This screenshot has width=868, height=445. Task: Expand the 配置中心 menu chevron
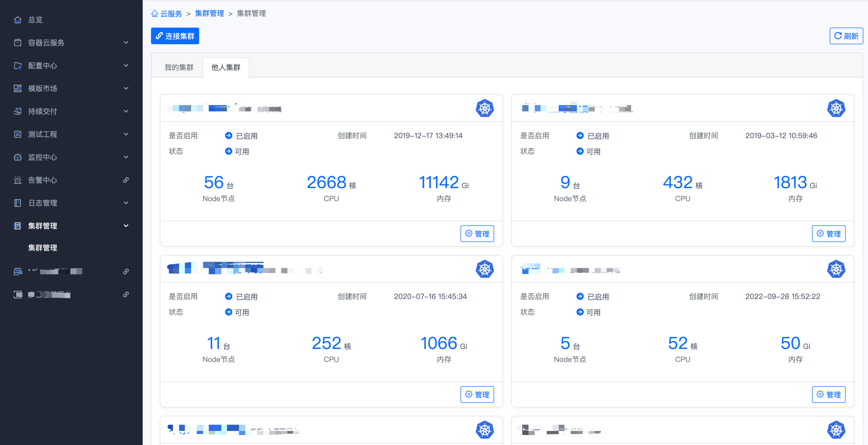click(126, 66)
